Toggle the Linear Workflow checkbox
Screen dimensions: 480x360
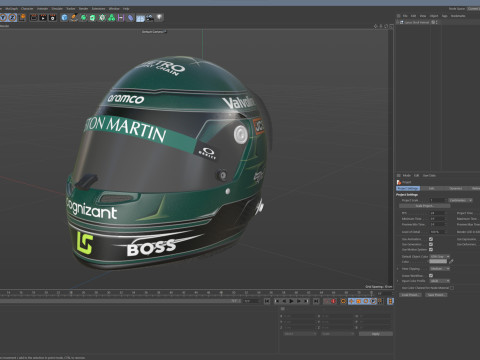pyautogui.click(x=431, y=275)
